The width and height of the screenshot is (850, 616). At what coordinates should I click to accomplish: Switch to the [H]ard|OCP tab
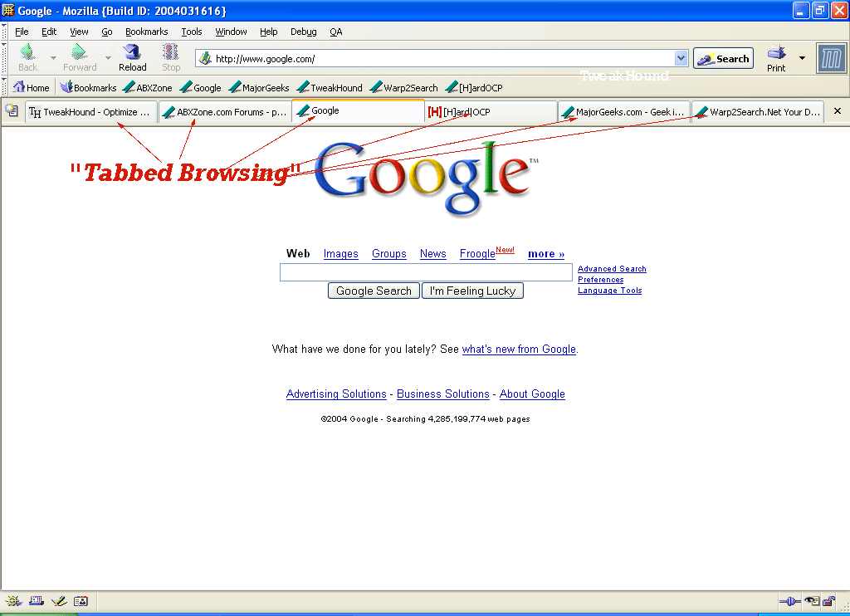[x=491, y=112]
